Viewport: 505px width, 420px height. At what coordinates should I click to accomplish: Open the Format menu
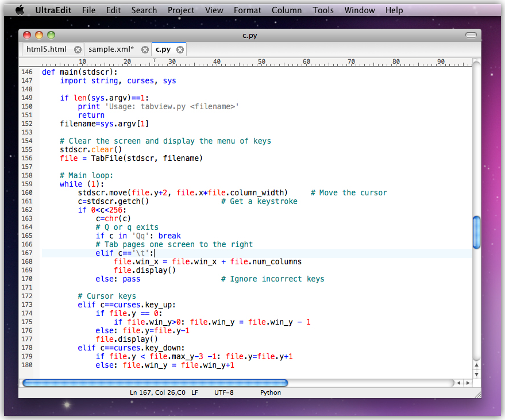247,10
